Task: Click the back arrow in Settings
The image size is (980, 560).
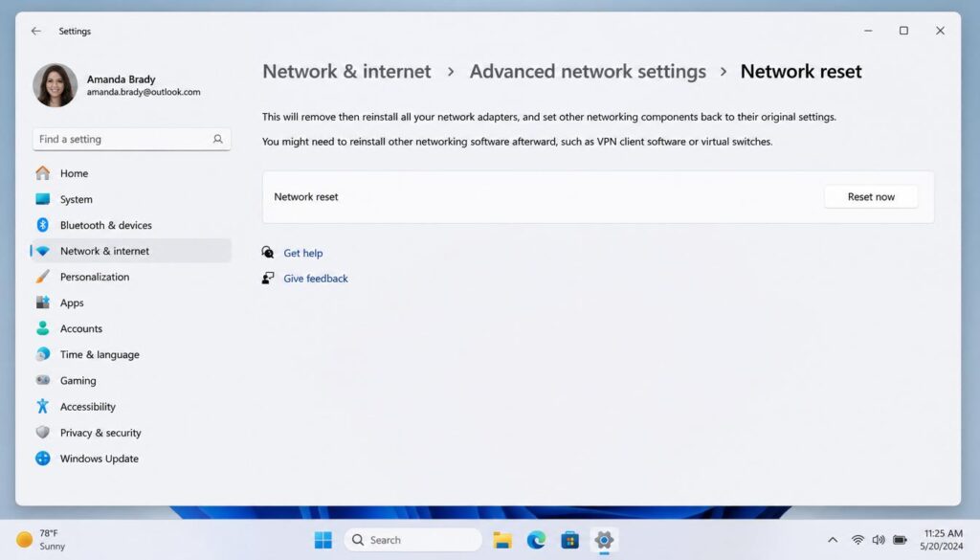Action: tap(36, 31)
